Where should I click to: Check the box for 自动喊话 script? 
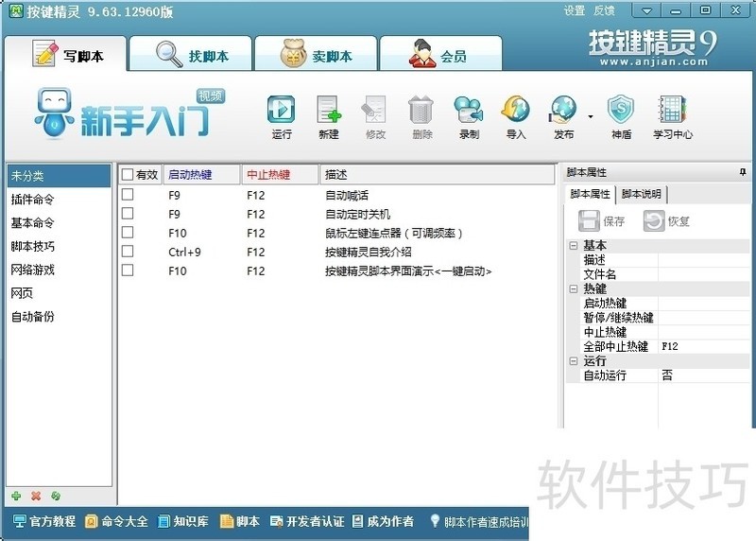point(128,195)
